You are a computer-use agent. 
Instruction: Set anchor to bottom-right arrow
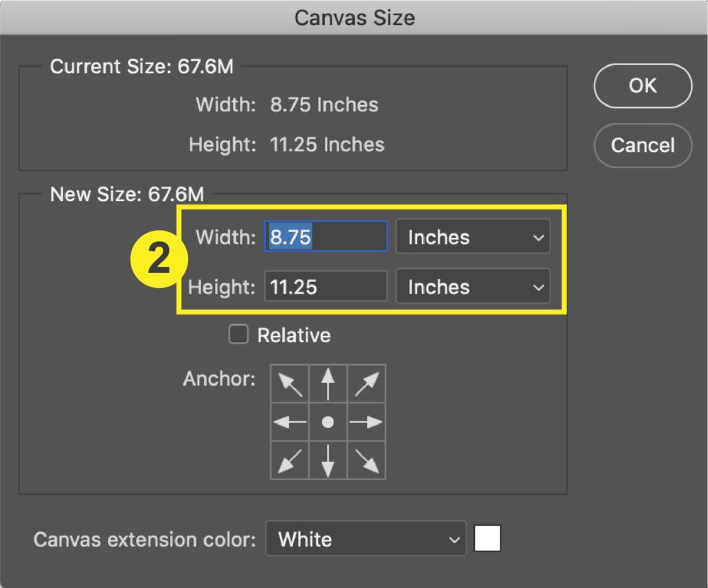pyautogui.click(x=366, y=460)
